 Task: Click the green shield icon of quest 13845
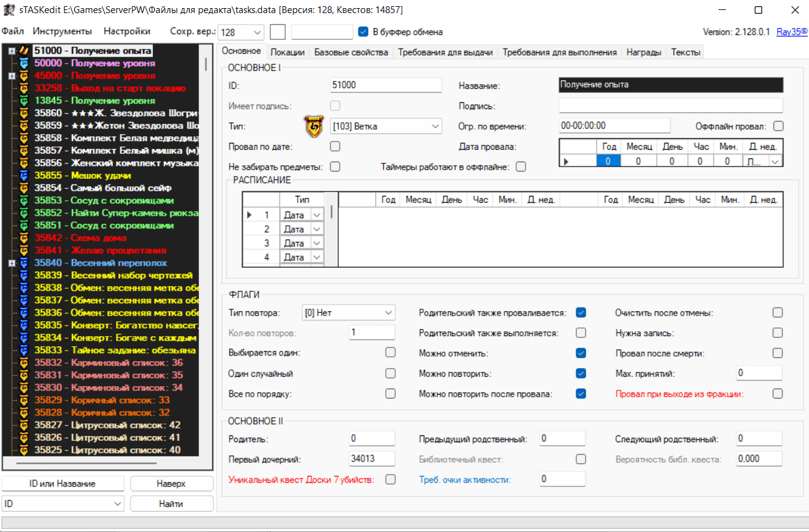tap(24, 100)
